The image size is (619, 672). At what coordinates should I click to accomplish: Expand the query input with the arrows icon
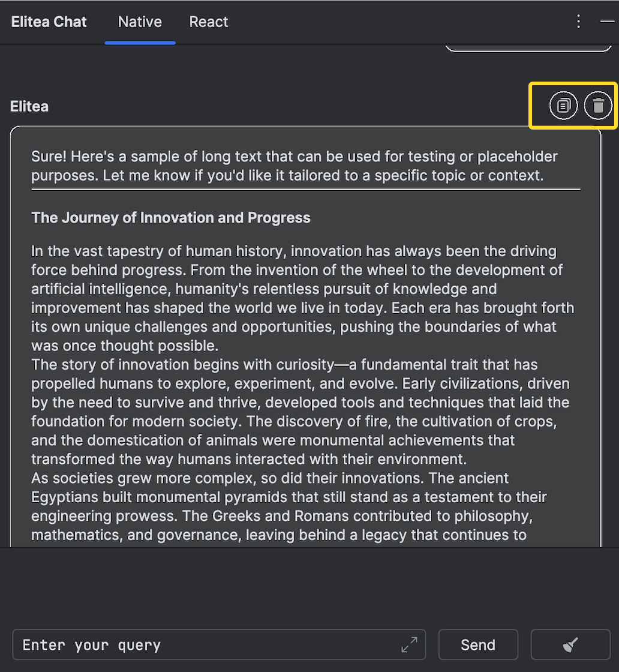point(409,644)
